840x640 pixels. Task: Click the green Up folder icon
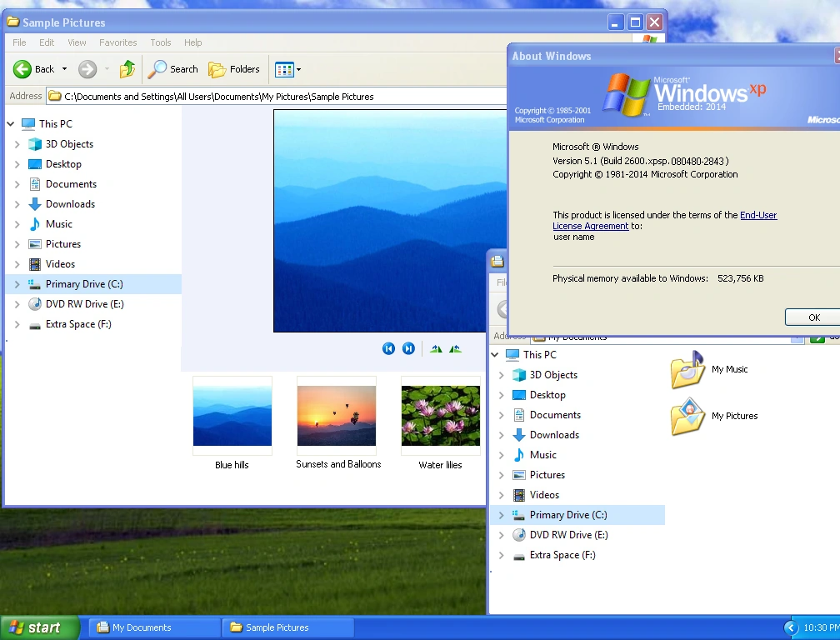point(127,69)
